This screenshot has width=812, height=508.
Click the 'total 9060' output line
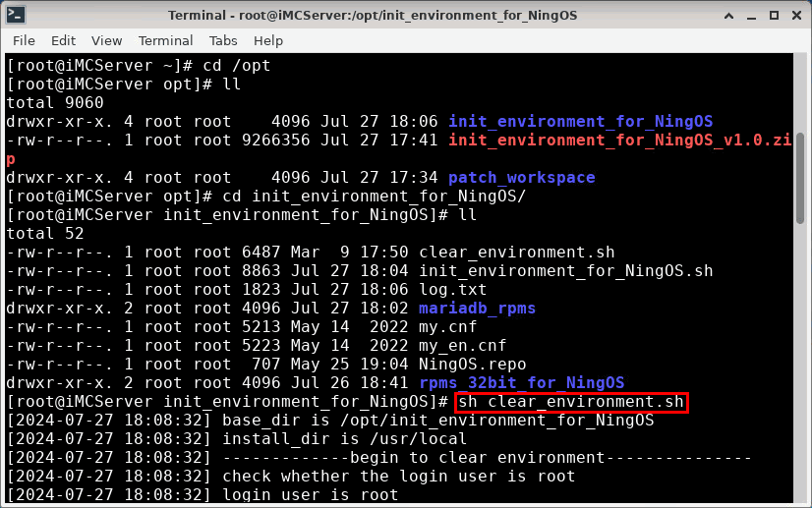[x=55, y=103]
